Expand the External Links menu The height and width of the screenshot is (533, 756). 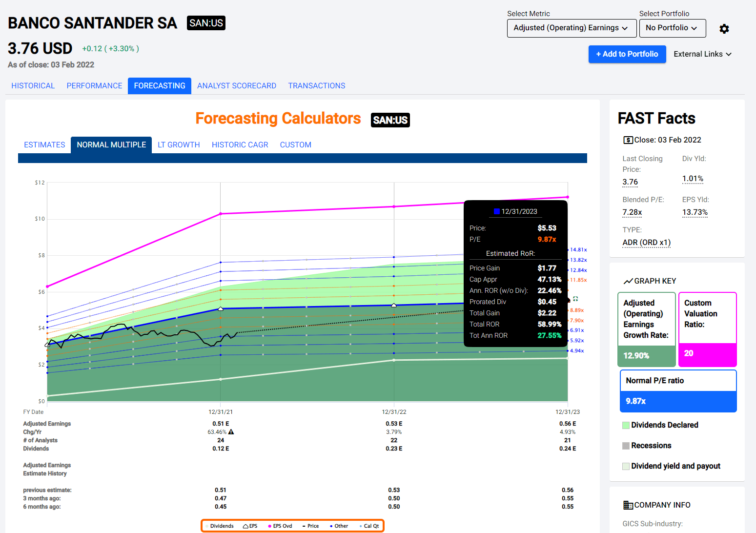[x=702, y=54]
